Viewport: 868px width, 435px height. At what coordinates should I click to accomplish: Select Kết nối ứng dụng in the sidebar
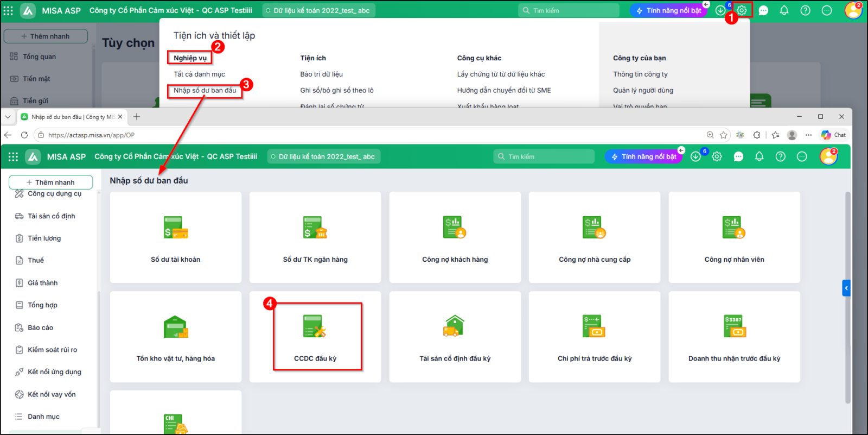(x=54, y=372)
